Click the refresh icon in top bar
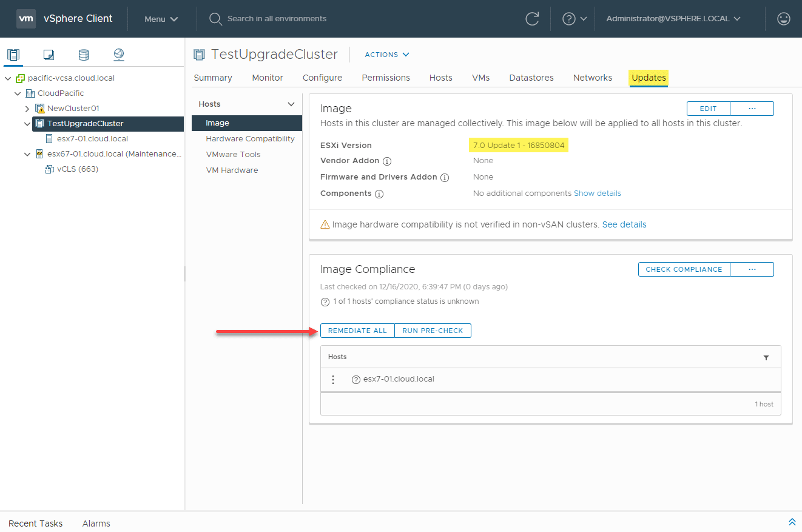Viewport: 802px width, 532px height. pyautogui.click(x=532, y=19)
